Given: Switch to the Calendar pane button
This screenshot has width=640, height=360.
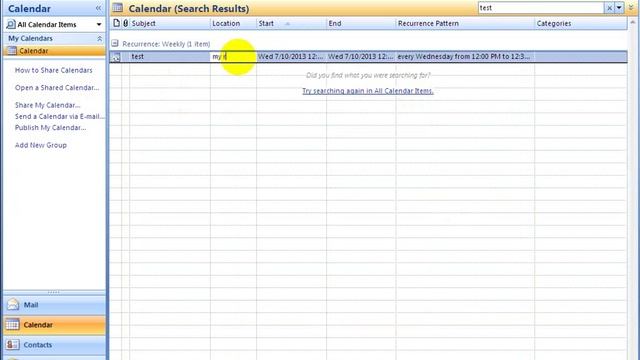Looking at the screenshot, I should pos(54,325).
